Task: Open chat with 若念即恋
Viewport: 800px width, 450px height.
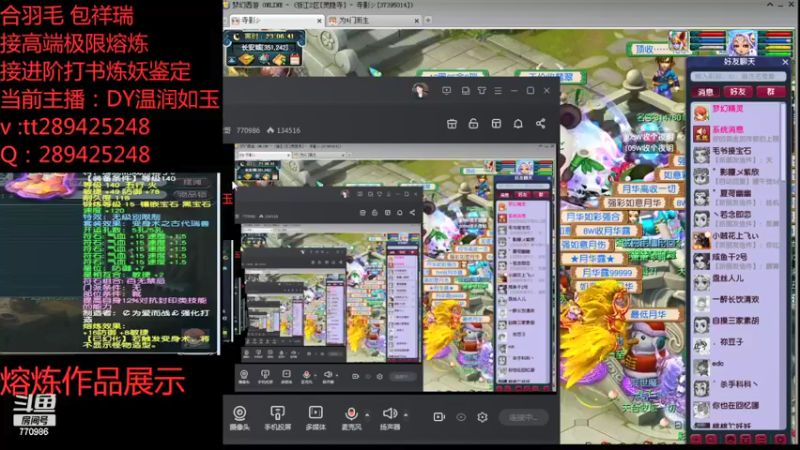Action: [x=736, y=219]
